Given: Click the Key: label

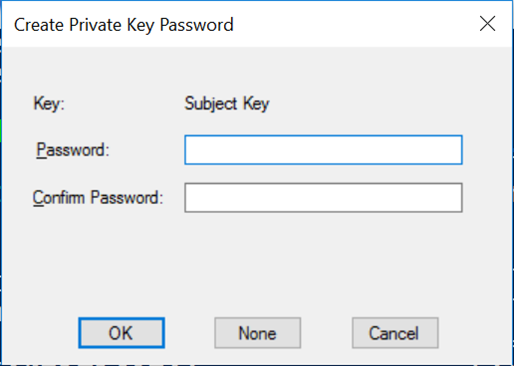Looking at the screenshot, I should [49, 103].
